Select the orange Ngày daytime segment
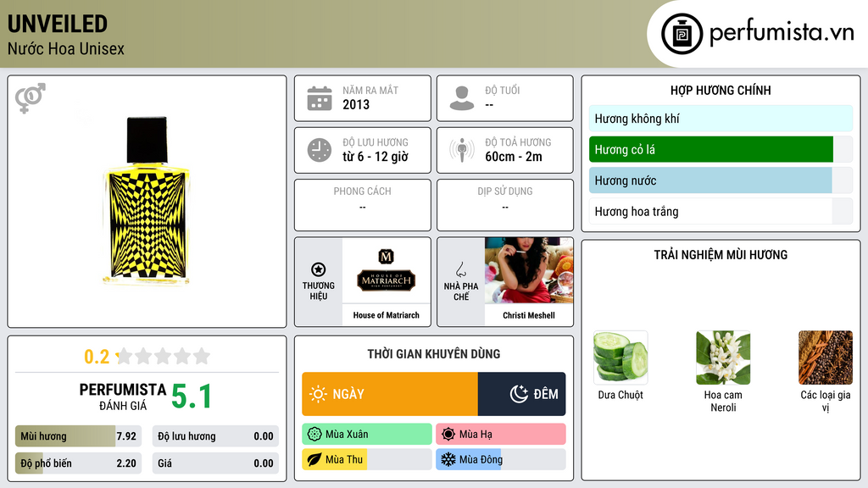868x488 pixels. pyautogui.click(x=390, y=394)
